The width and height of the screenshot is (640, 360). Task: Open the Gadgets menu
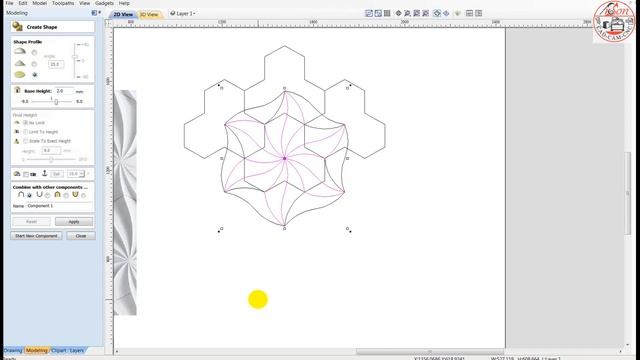(104, 3)
